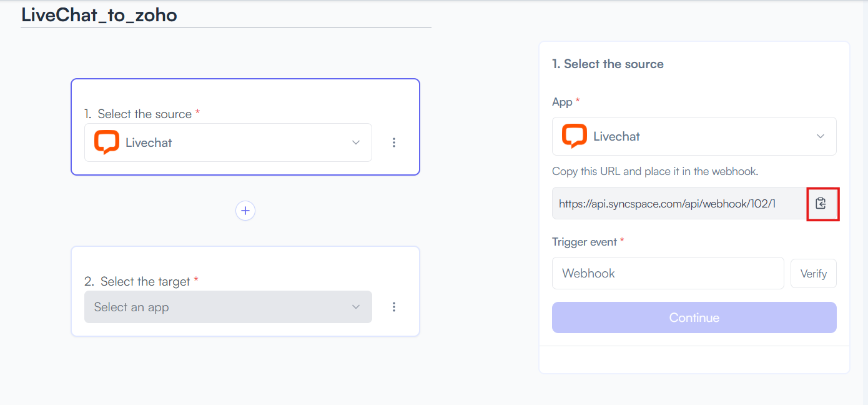Viewport: 868px width, 405px height.
Task: Click the Verify button
Action: [814, 274]
